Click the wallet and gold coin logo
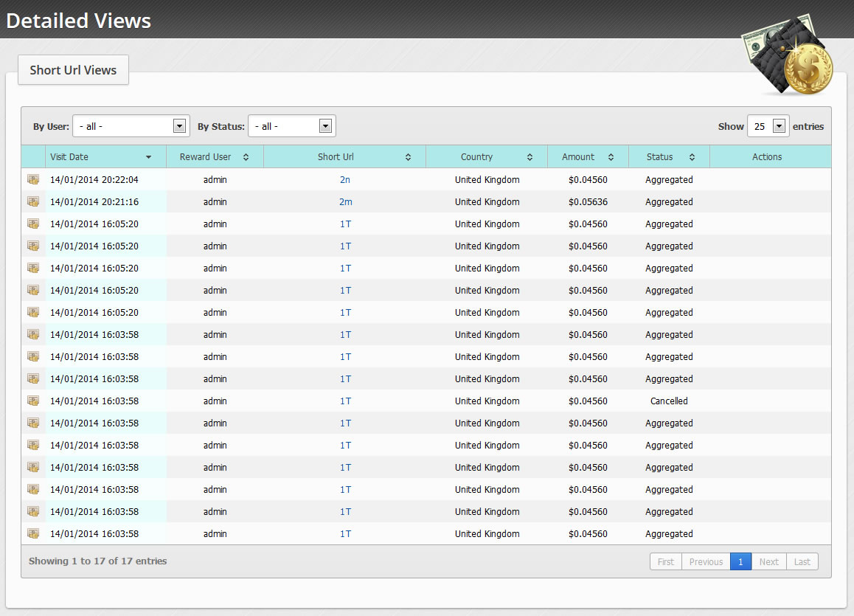Viewport: 854px width, 616px height. coord(787,55)
